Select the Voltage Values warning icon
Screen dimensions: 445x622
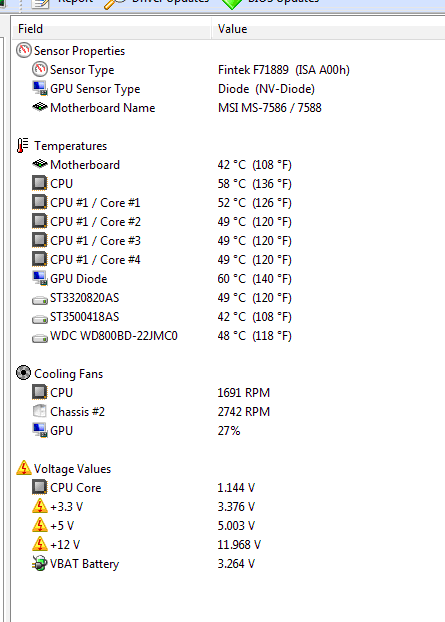(24, 468)
